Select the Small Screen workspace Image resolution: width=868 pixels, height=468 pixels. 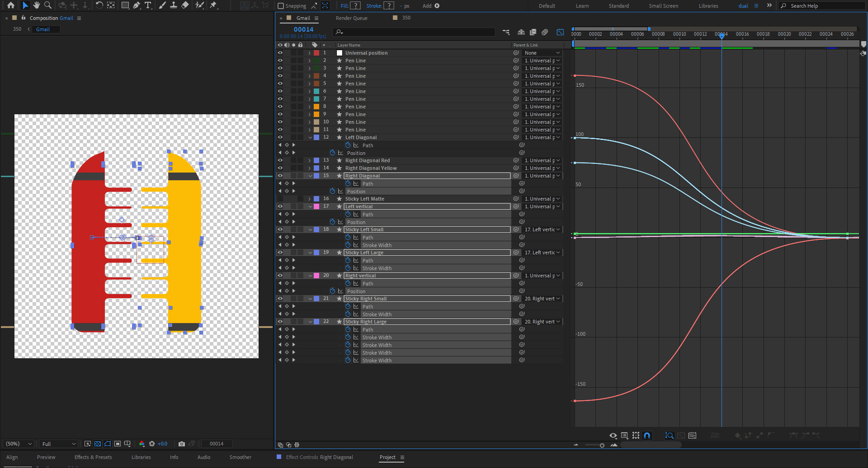pyautogui.click(x=663, y=6)
